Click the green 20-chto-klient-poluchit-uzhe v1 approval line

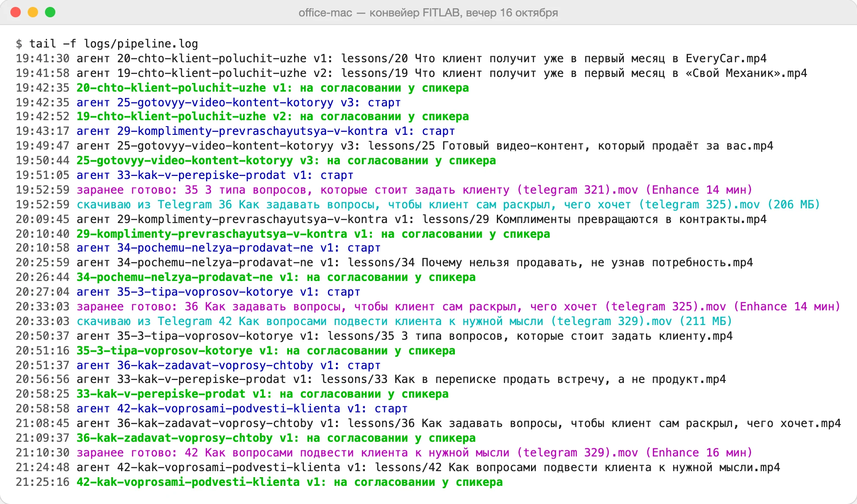pos(243,88)
